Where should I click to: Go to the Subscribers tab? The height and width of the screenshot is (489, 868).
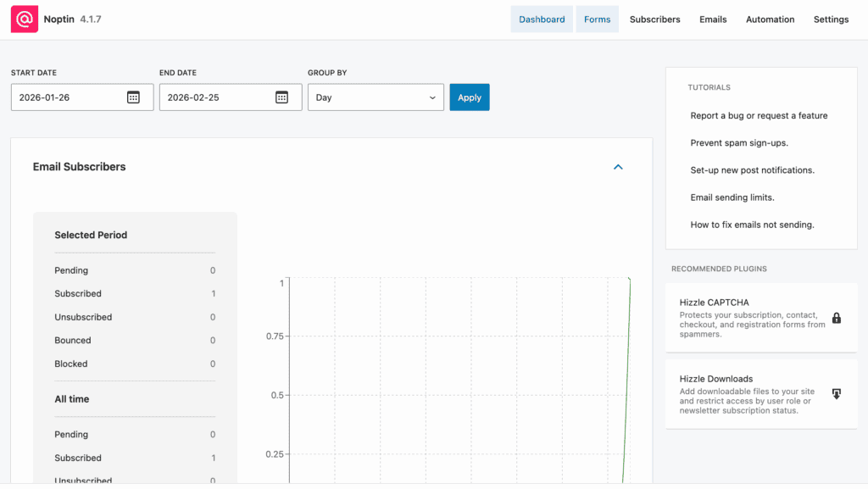pyautogui.click(x=655, y=19)
